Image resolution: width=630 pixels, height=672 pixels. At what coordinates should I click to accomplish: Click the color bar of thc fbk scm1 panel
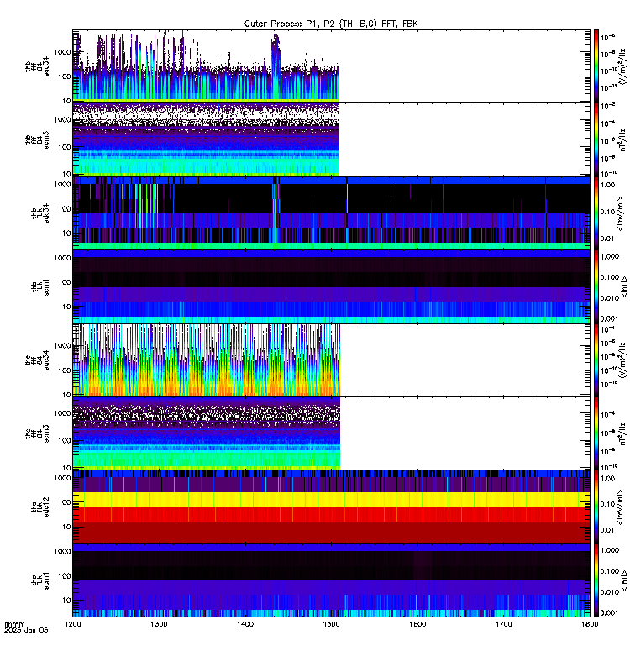596,580
